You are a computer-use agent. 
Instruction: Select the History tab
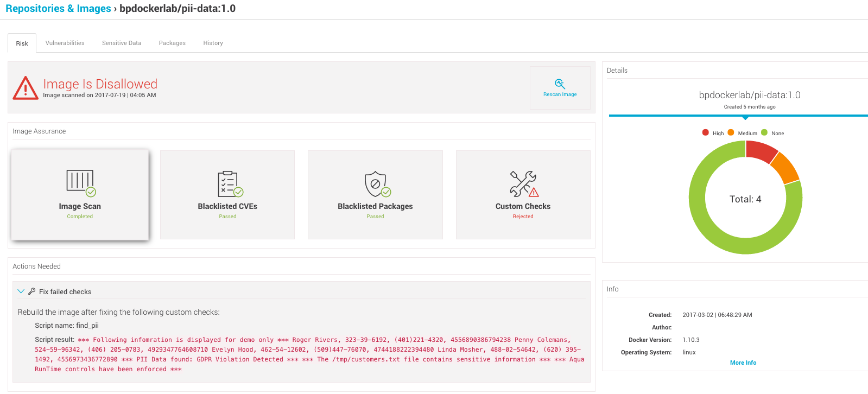pos(213,43)
